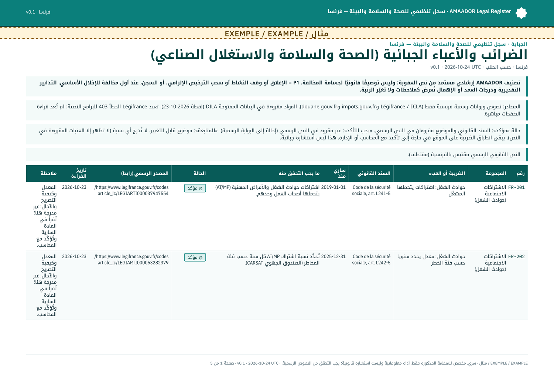Click the header version label v0.1 · فرنسا
554x392 pixels.
38,12
